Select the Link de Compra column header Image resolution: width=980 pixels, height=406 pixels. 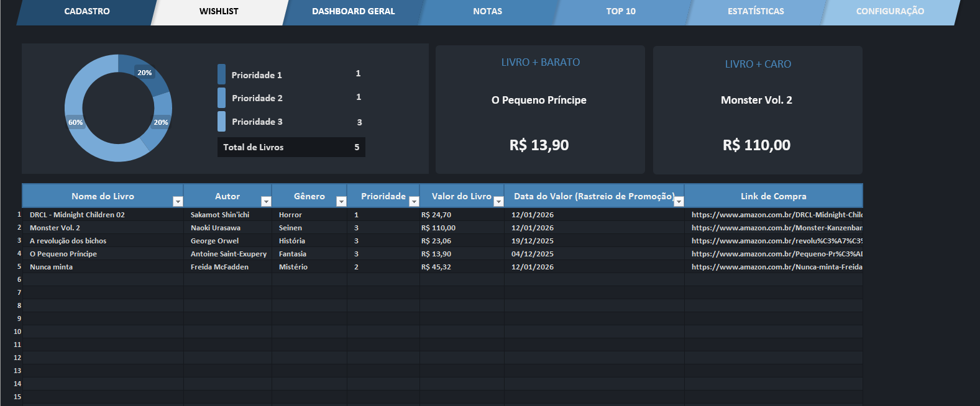[x=774, y=196]
